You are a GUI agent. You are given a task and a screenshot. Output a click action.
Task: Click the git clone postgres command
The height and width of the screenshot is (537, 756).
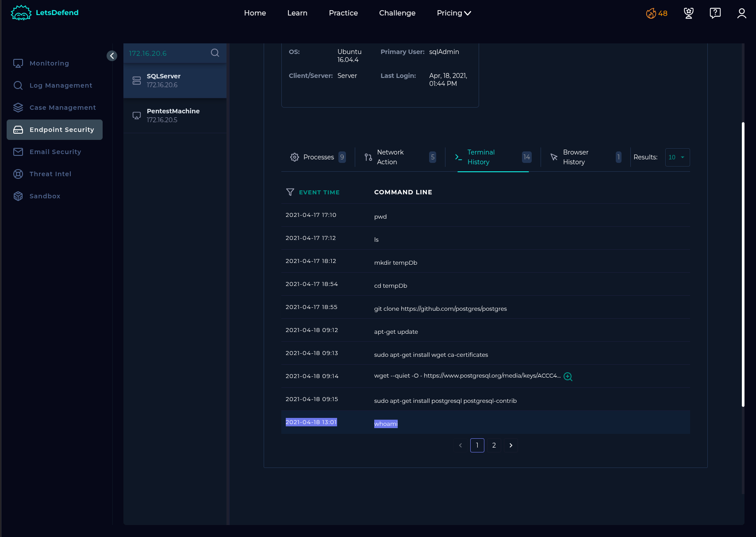coord(441,309)
